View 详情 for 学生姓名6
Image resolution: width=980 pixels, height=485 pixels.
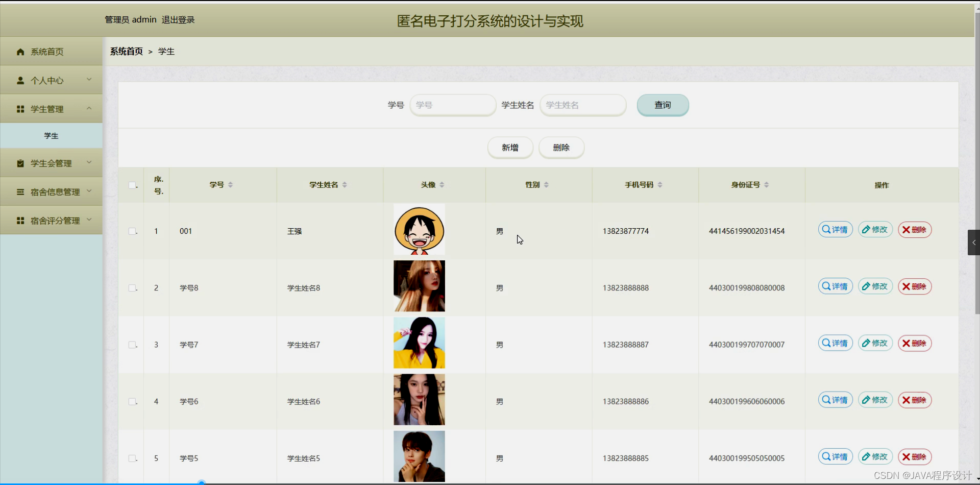[835, 400]
